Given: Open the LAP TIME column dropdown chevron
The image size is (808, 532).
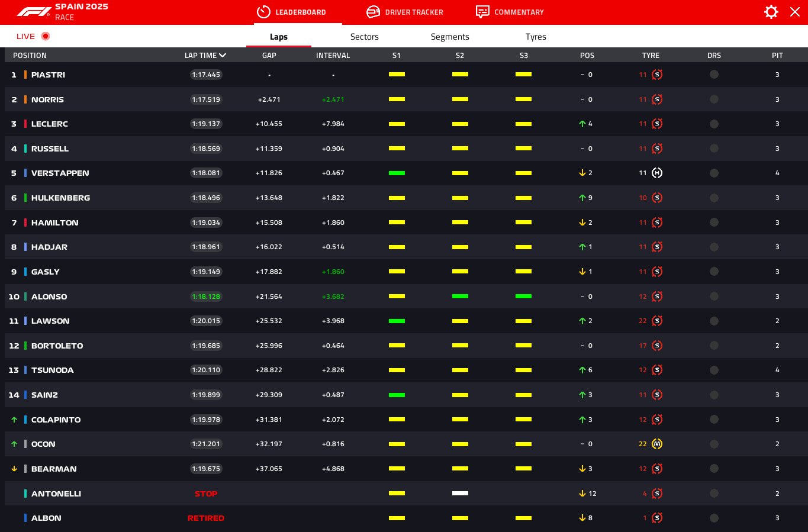Looking at the screenshot, I should 223,55.
